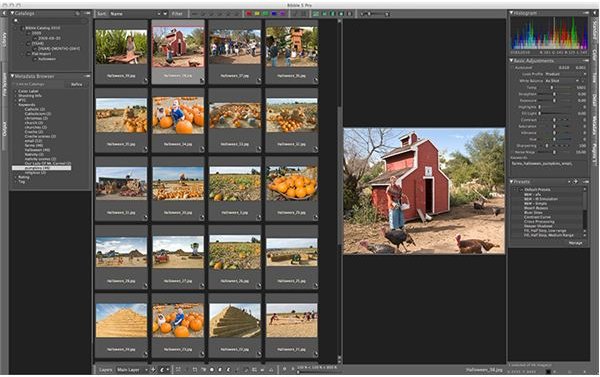
Task: Collapse the Histogram panel triangle
Action: (x=511, y=13)
